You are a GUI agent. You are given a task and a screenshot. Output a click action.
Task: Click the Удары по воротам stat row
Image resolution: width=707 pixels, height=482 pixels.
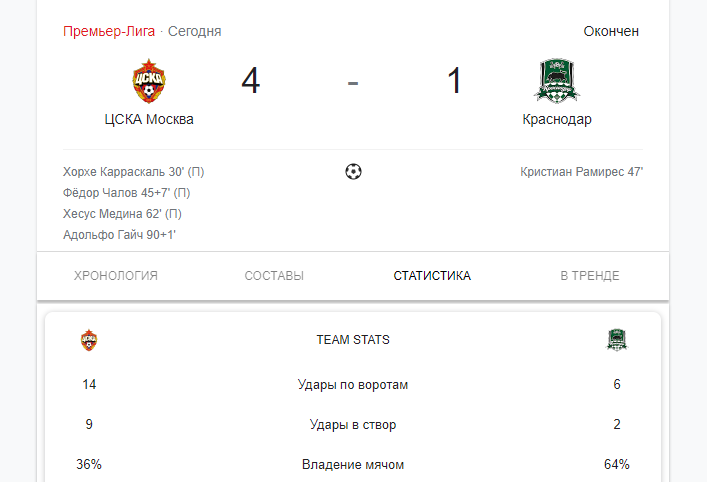click(x=353, y=385)
